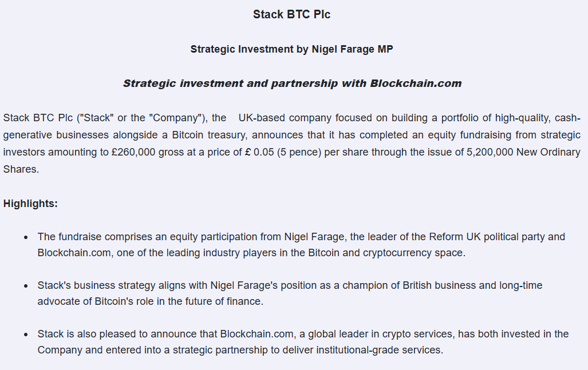Viewport: 588px width, 370px height.
Task: Click the third bullet point marker
Action: click(26, 334)
